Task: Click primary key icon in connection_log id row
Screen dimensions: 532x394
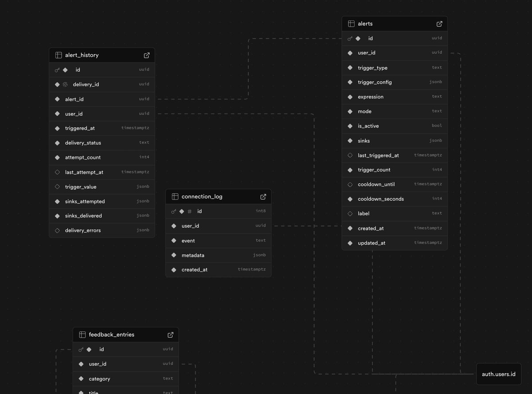Action: pos(174,211)
